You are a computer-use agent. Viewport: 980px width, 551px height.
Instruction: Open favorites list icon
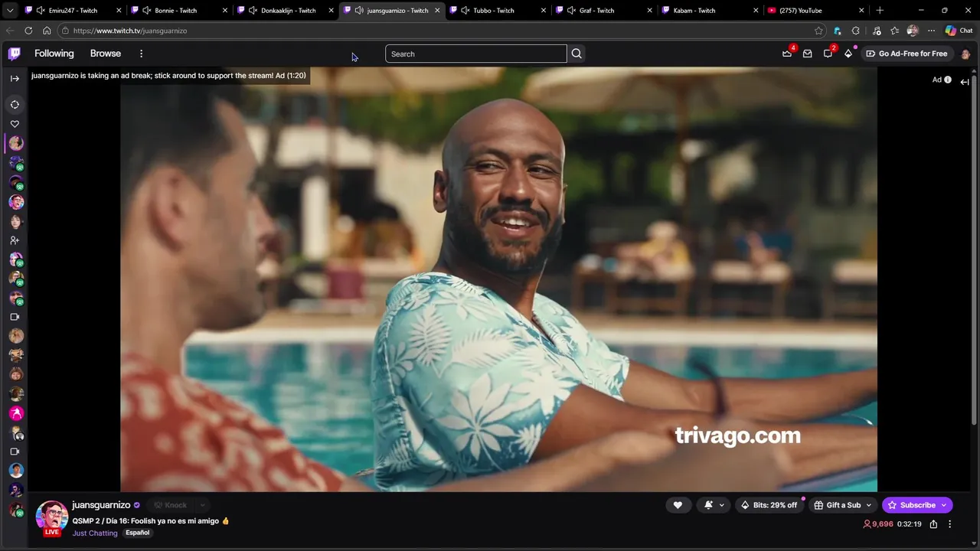tap(894, 31)
